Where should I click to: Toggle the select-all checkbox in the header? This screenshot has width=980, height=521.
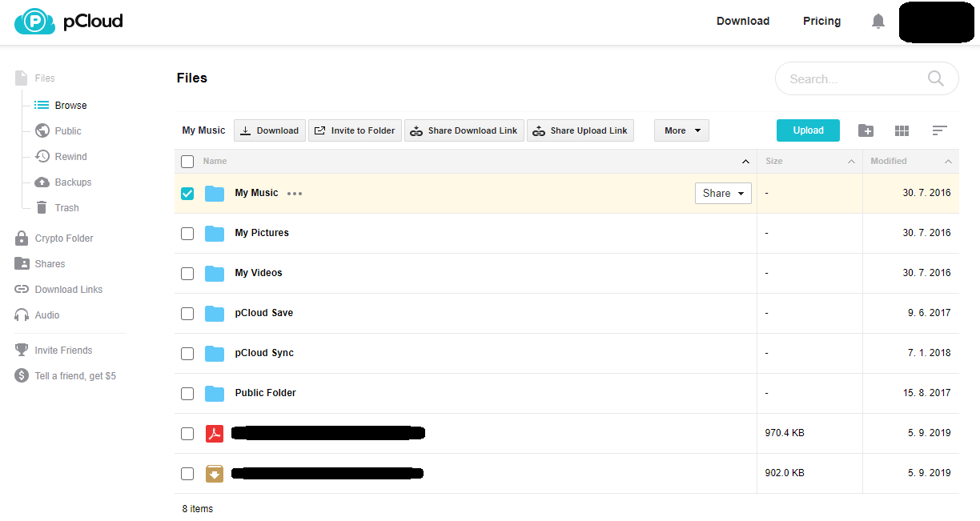(187, 162)
